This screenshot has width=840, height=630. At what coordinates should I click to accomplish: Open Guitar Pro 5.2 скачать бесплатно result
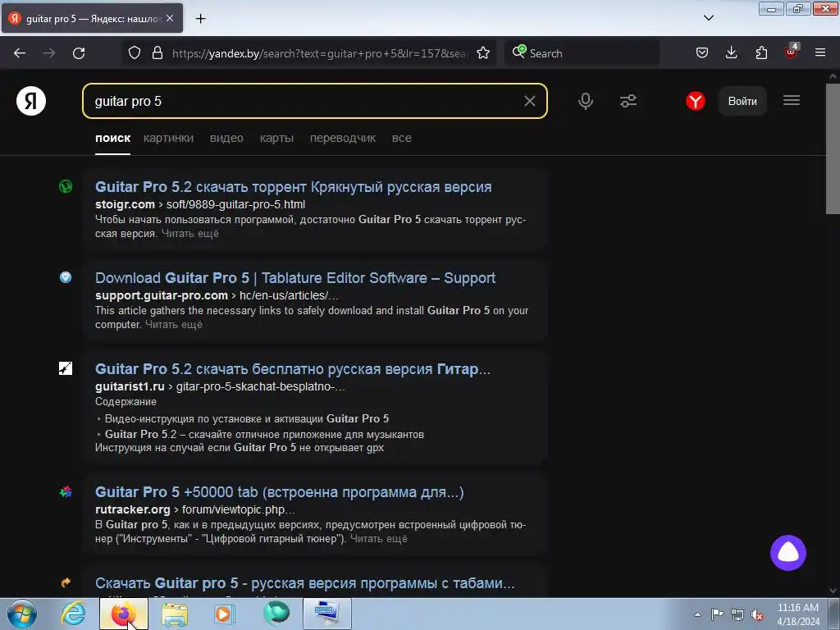pos(293,369)
